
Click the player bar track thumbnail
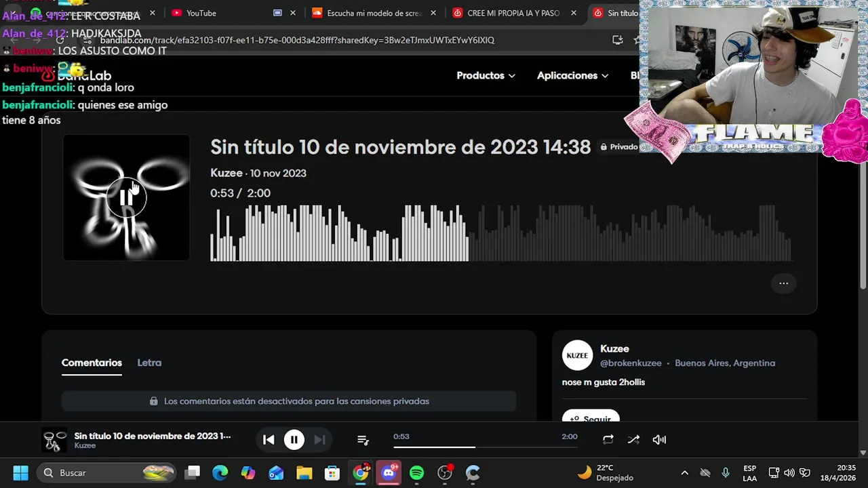(x=54, y=440)
